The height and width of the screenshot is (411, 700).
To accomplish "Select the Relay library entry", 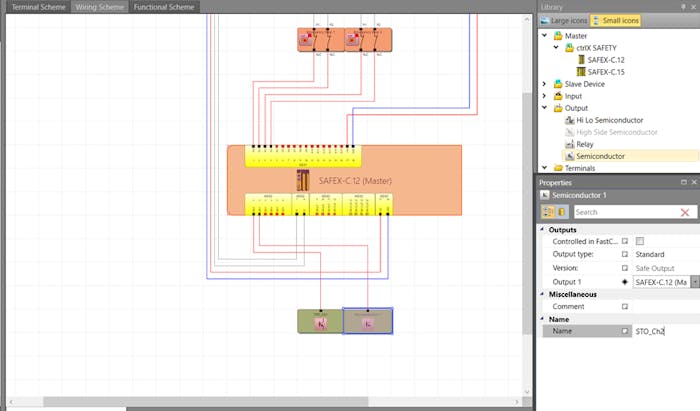I will tap(584, 144).
